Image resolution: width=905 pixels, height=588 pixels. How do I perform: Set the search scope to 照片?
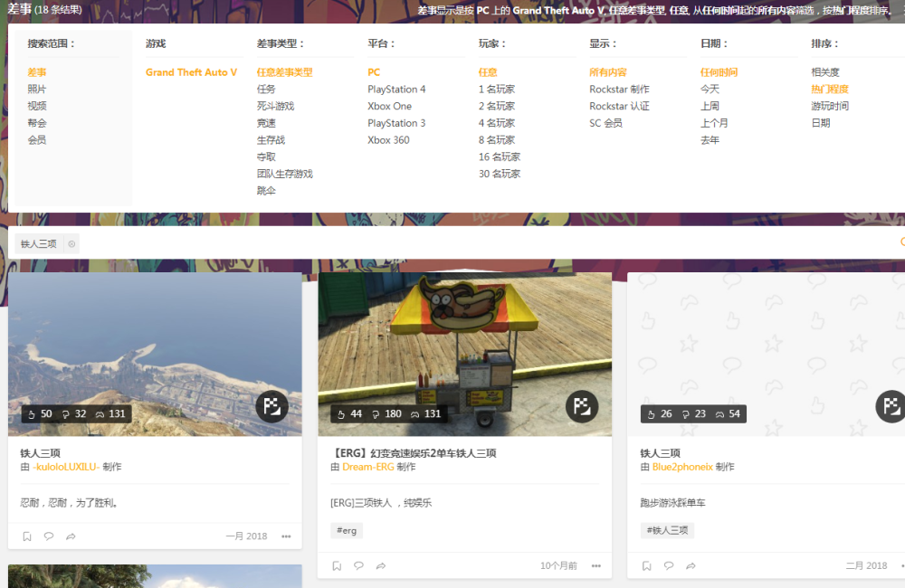pos(37,89)
